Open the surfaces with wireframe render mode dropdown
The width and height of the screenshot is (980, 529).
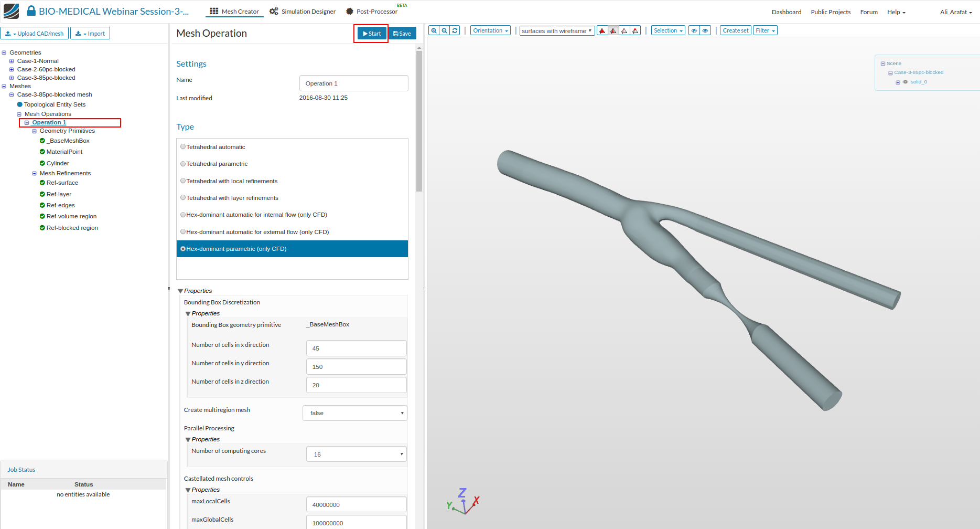click(557, 31)
